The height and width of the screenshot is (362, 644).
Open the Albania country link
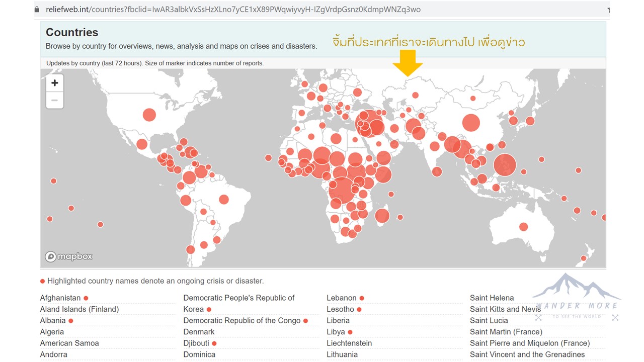pyautogui.click(x=53, y=320)
